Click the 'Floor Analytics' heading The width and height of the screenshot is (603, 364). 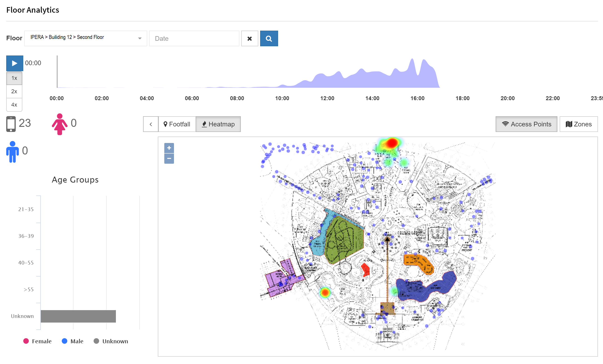33,10
